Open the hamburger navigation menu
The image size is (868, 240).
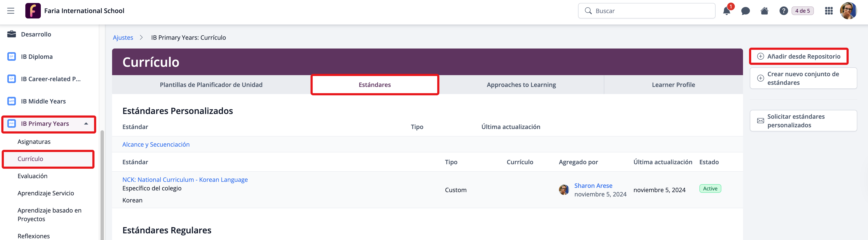11,11
